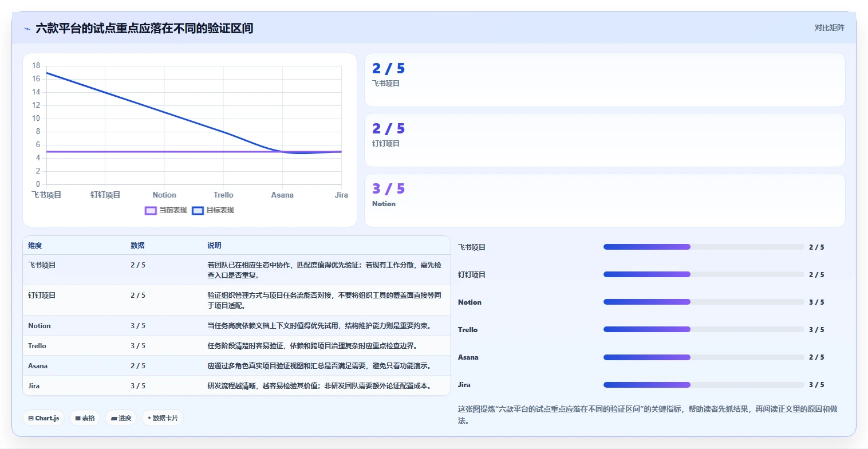
Task: Click the Trello description text in table
Action: click(x=312, y=346)
